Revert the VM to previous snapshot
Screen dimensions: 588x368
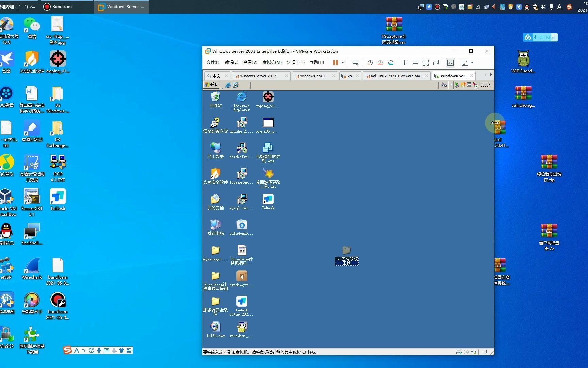click(380, 63)
